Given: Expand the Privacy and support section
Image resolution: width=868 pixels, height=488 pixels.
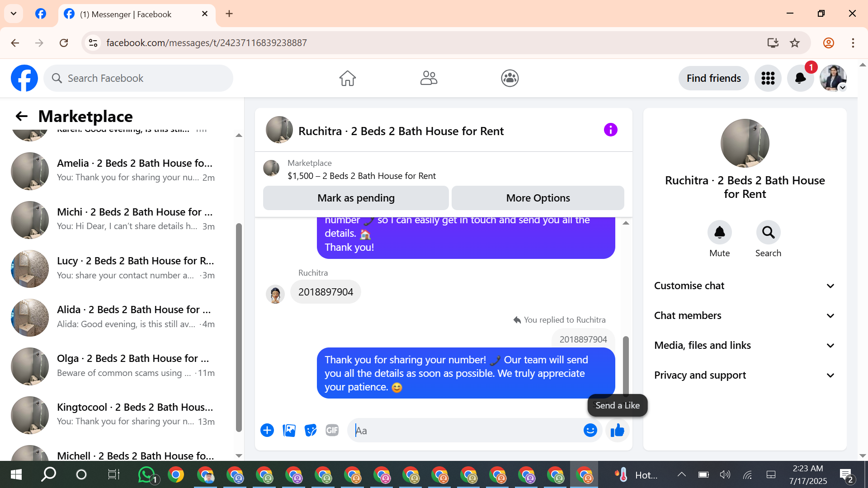Looking at the screenshot, I should pos(745,375).
